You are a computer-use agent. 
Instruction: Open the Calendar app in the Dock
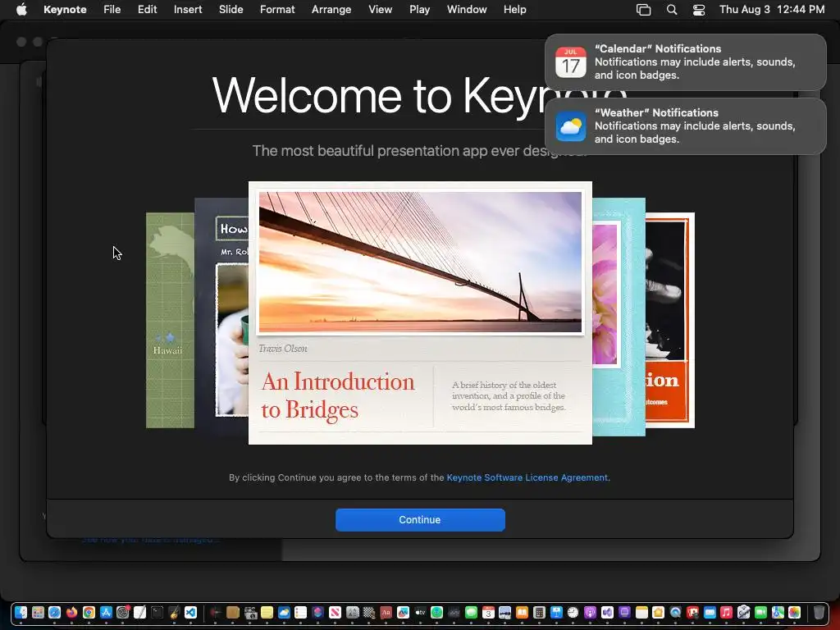(488, 612)
